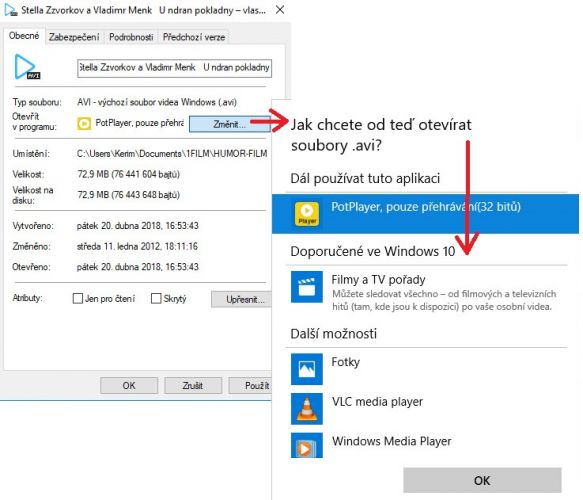Click the Použít button
The image size is (583, 500).
(251, 386)
